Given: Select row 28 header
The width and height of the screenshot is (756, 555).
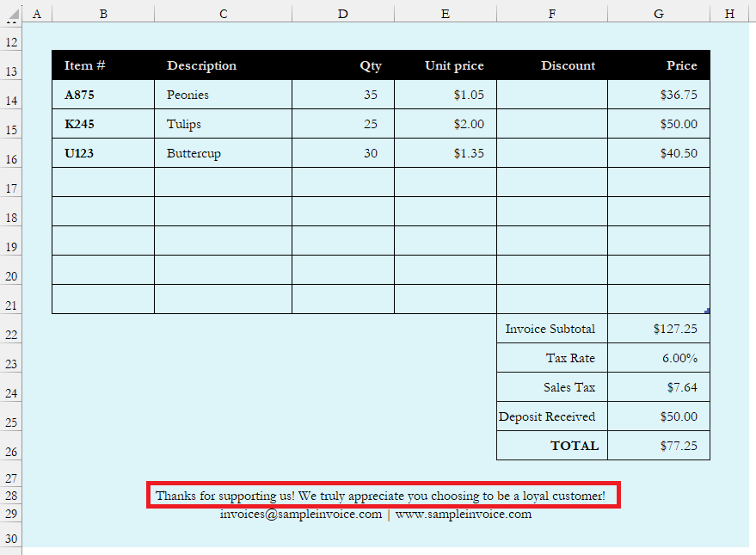Looking at the screenshot, I should [x=11, y=496].
